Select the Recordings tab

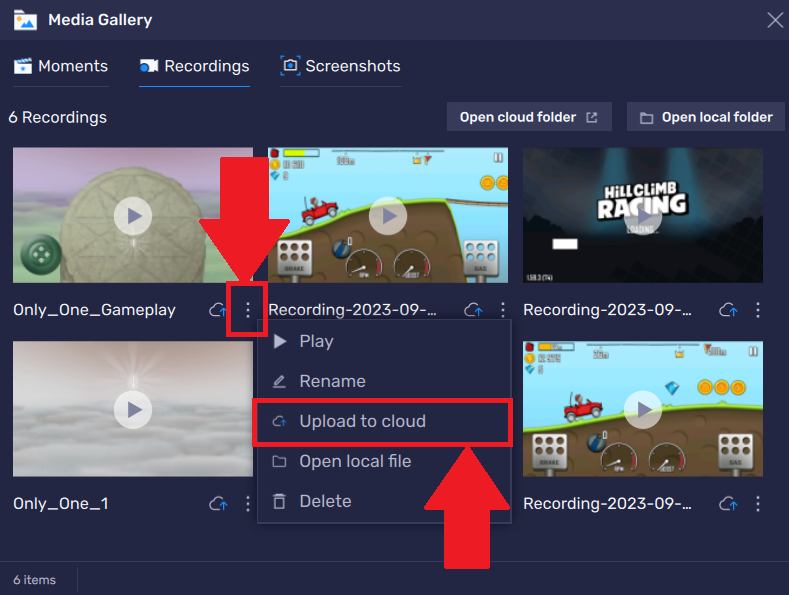195,66
